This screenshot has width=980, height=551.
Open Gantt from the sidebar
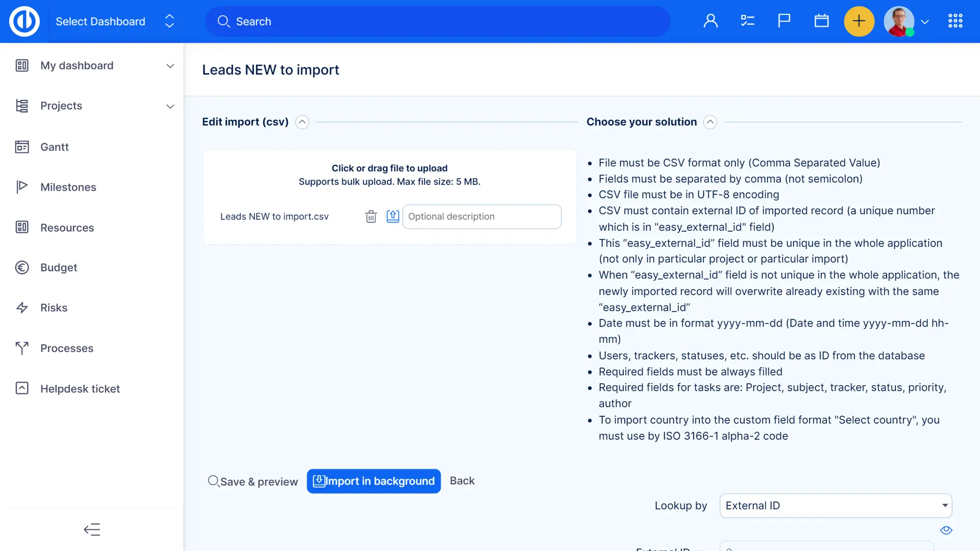pyautogui.click(x=54, y=147)
